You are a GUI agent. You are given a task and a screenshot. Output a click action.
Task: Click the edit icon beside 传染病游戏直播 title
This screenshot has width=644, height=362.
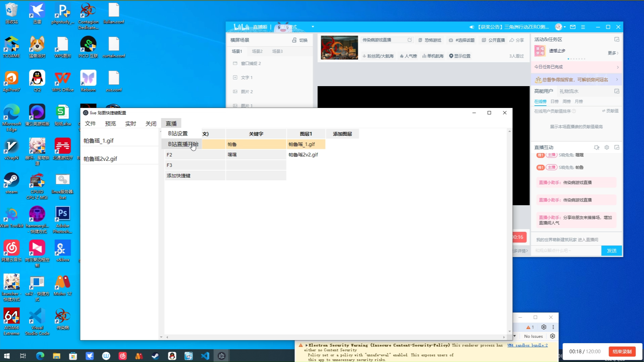[410, 40]
